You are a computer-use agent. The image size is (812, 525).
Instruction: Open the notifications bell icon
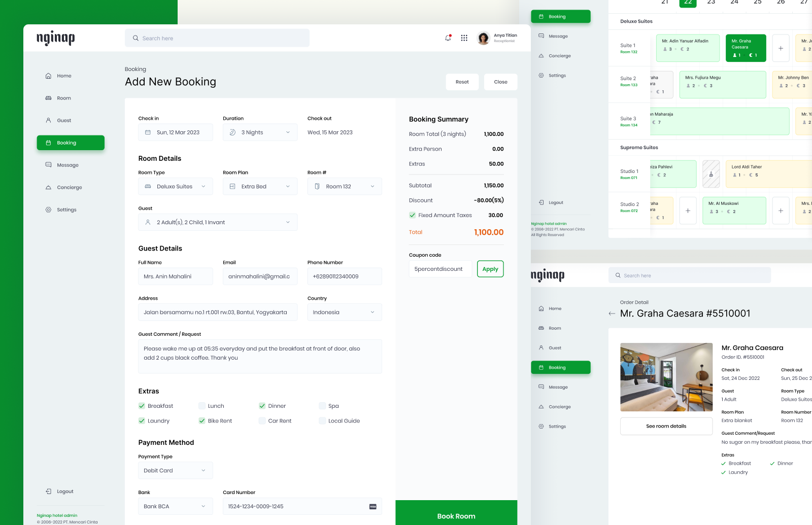pyautogui.click(x=448, y=38)
